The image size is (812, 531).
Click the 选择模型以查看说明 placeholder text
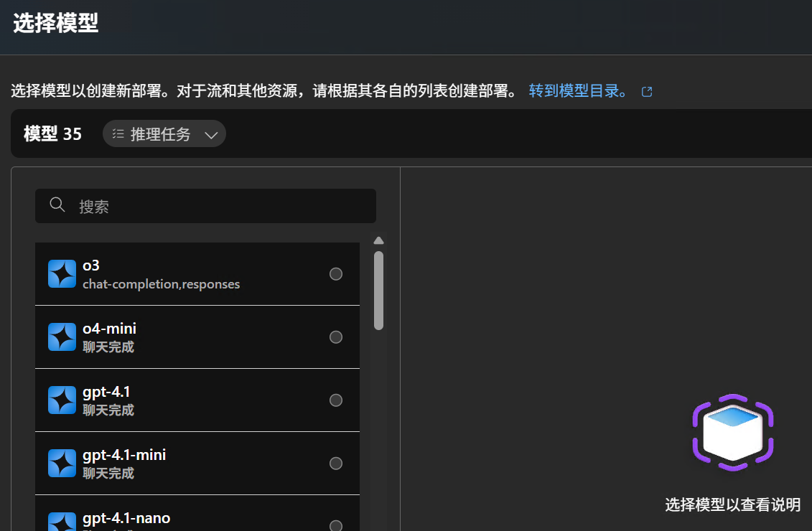tap(733, 504)
